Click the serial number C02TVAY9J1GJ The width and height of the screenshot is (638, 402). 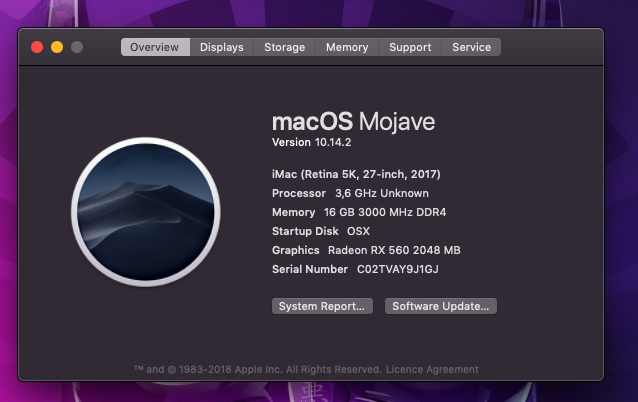click(x=398, y=269)
